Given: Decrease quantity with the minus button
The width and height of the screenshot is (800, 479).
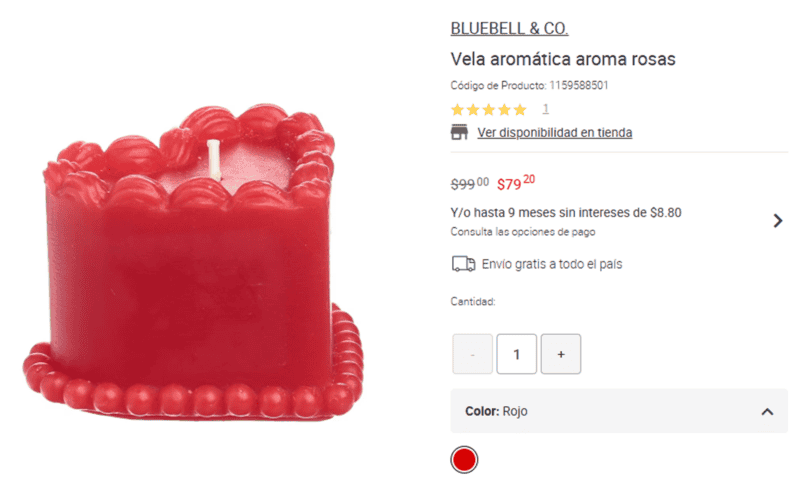Looking at the screenshot, I should coord(472,354).
